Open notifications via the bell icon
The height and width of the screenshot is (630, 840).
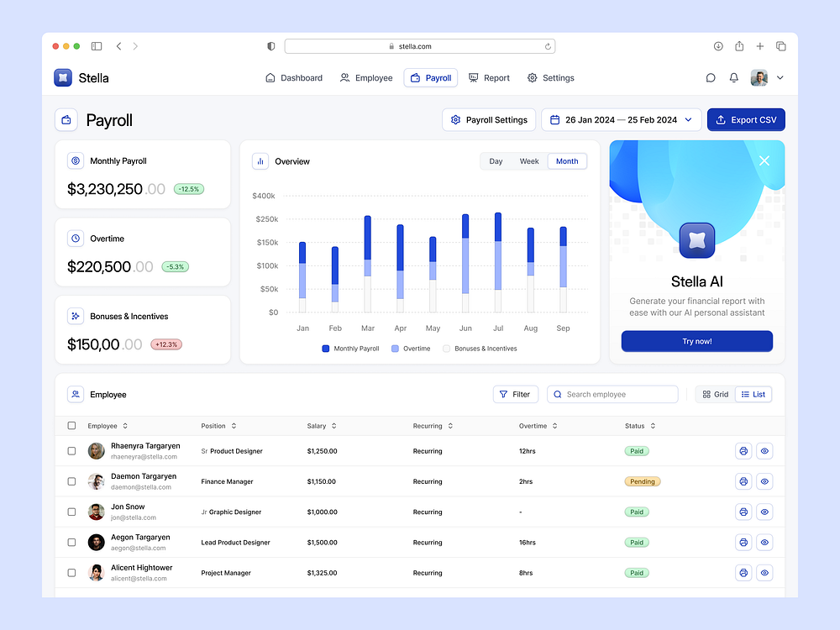(733, 77)
